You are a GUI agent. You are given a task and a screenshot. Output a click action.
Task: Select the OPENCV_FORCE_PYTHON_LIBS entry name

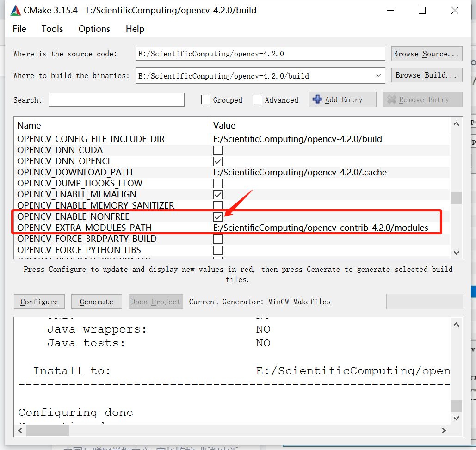[79, 250]
